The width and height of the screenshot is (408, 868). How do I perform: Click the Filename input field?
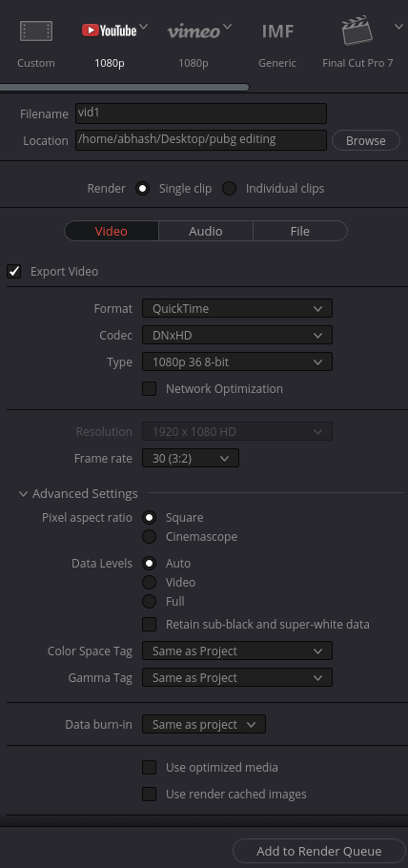pyautogui.click(x=201, y=114)
